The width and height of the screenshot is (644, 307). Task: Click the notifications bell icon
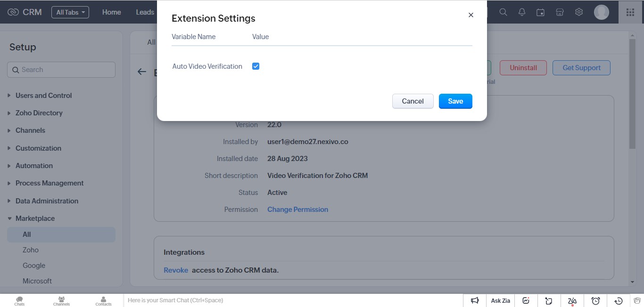point(522,12)
